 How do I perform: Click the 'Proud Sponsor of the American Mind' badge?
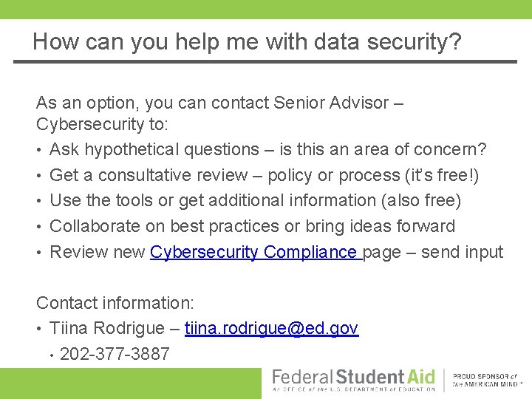(488, 381)
